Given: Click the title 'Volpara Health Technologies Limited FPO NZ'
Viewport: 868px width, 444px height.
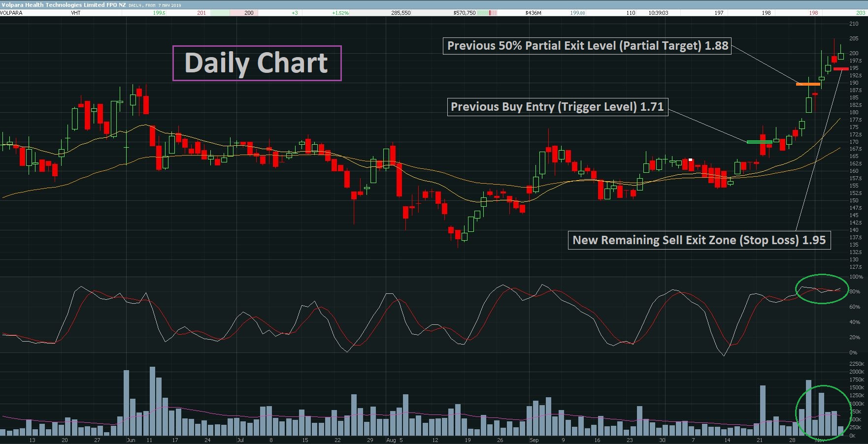Looking at the screenshot, I should 63,5.
